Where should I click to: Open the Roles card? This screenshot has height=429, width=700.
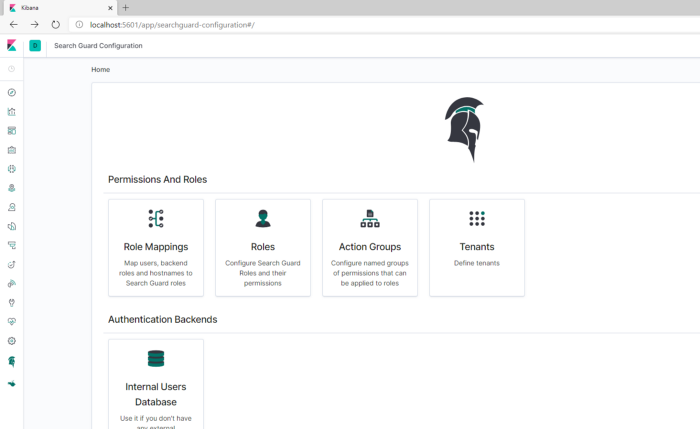point(263,248)
